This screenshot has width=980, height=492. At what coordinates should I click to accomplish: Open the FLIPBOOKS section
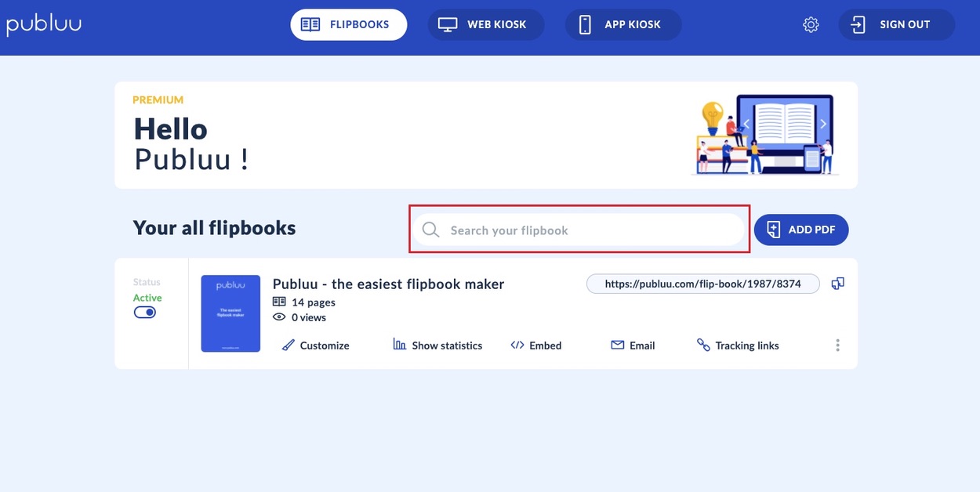point(348,24)
